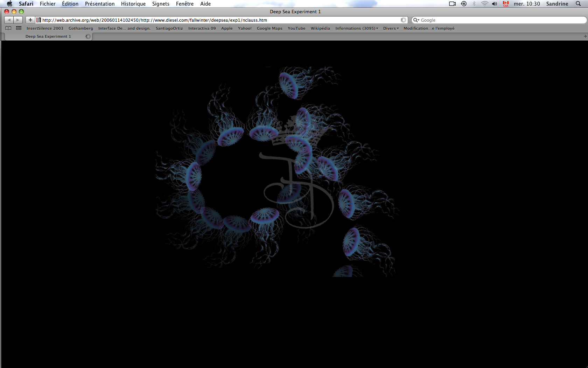Click the clock mer. 10:30

pyautogui.click(x=527, y=4)
